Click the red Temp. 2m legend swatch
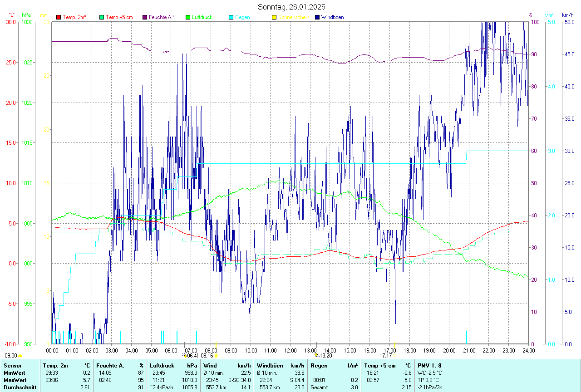The image size is (581, 392). tap(59, 17)
